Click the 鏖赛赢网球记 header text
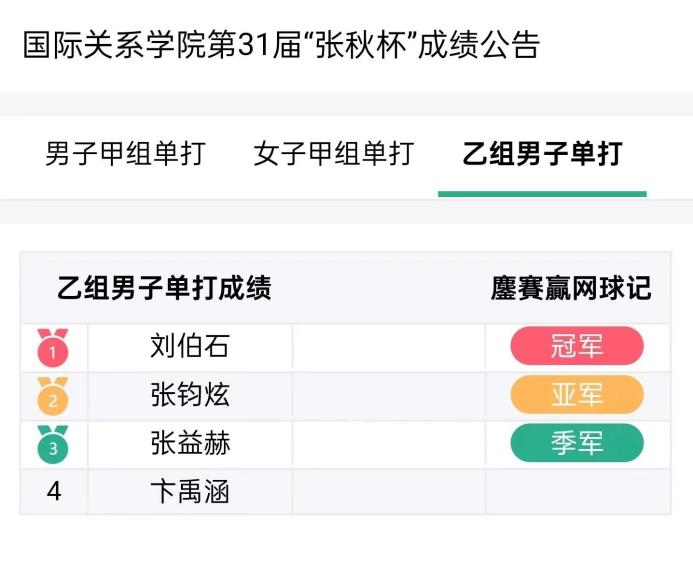 tap(571, 289)
